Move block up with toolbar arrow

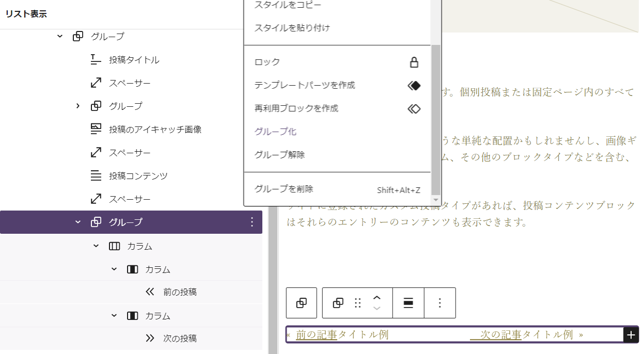pos(377,298)
